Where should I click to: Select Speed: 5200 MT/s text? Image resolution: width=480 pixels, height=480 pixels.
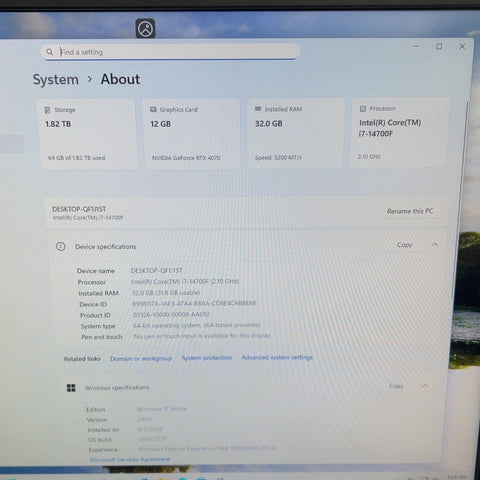278,157
